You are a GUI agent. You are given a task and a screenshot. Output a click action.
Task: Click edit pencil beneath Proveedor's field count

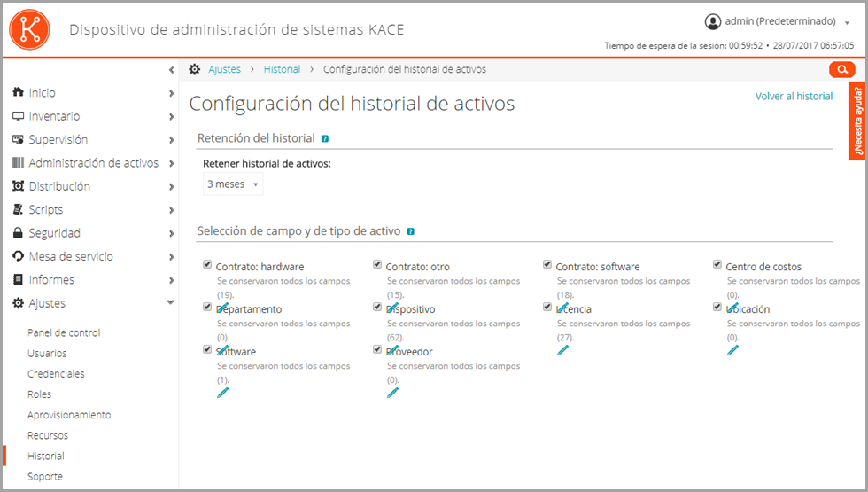[392, 393]
